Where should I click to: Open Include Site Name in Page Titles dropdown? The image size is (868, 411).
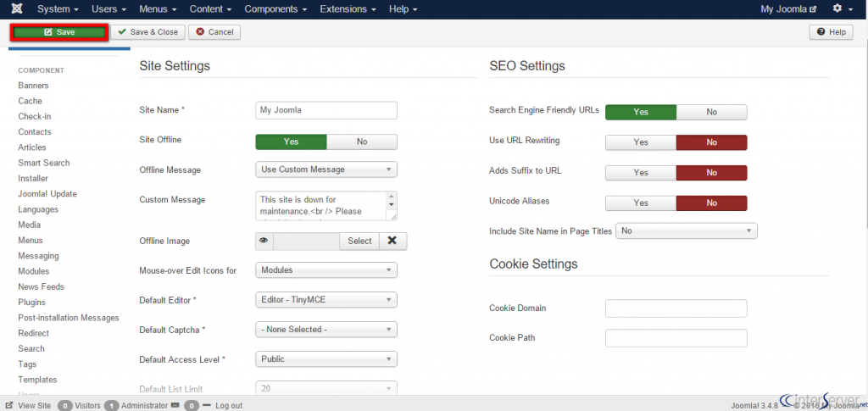click(687, 230)
